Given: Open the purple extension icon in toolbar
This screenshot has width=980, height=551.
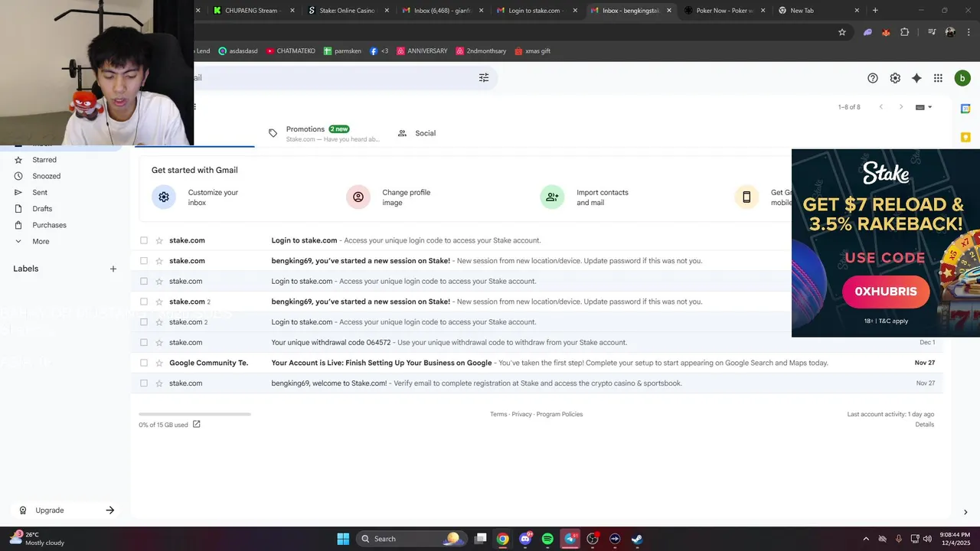Looking at the screenshot, I should 867,32.
